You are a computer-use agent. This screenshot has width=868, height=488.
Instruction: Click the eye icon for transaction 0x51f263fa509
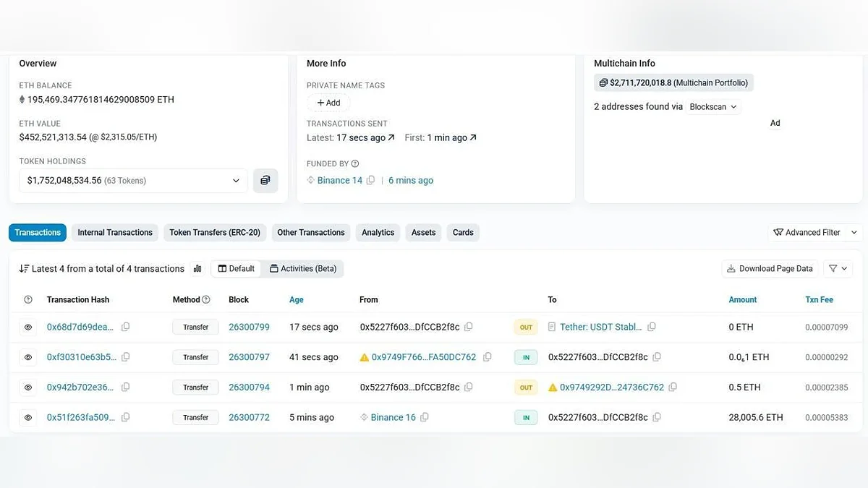pos(28,418)
